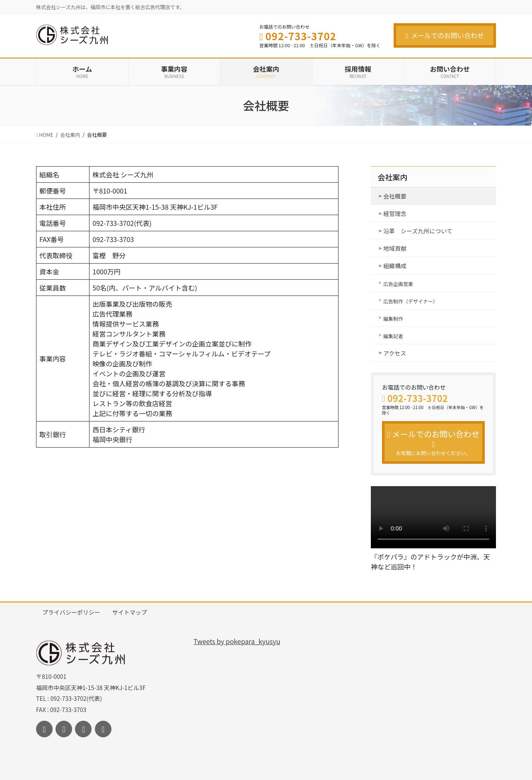532x780 pixels.
Task: Open 地域貢献 in the sidebar menu
Action: click(x=433, y=248)
